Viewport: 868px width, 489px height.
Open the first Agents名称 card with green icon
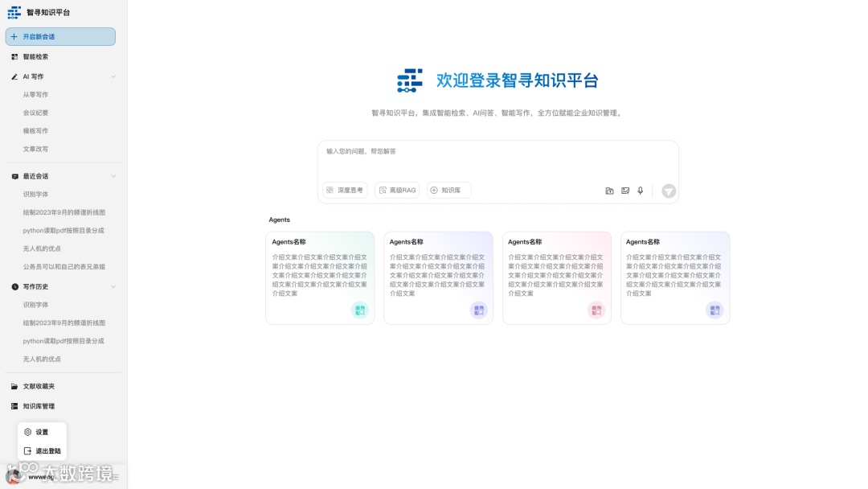coord(320,278)
